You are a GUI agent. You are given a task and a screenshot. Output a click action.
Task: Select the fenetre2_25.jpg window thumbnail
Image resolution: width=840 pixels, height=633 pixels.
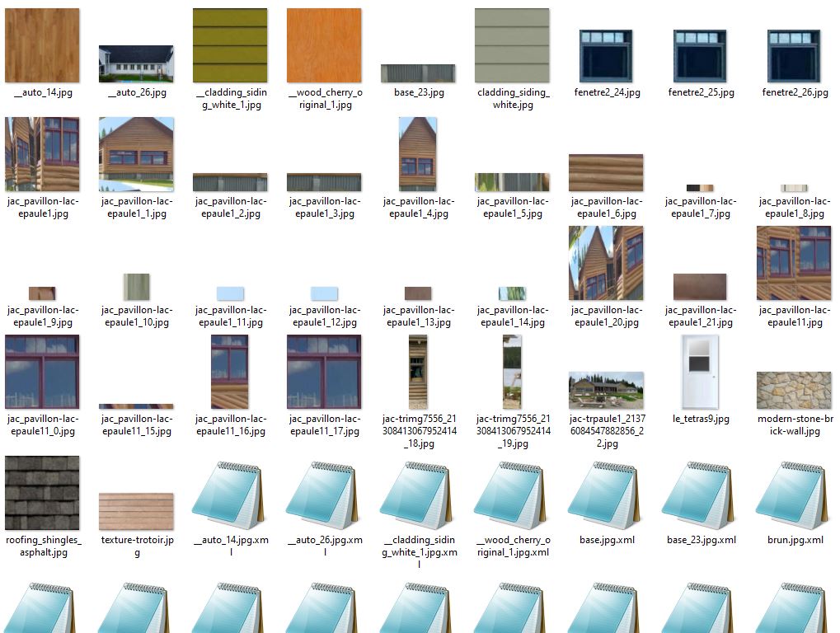pyautogui.click(x=700, y=56)
